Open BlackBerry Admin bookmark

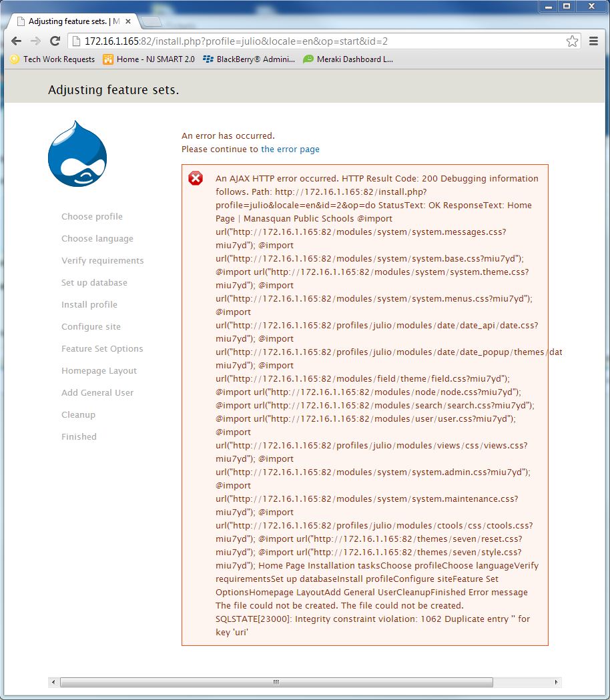coord(249,59)
